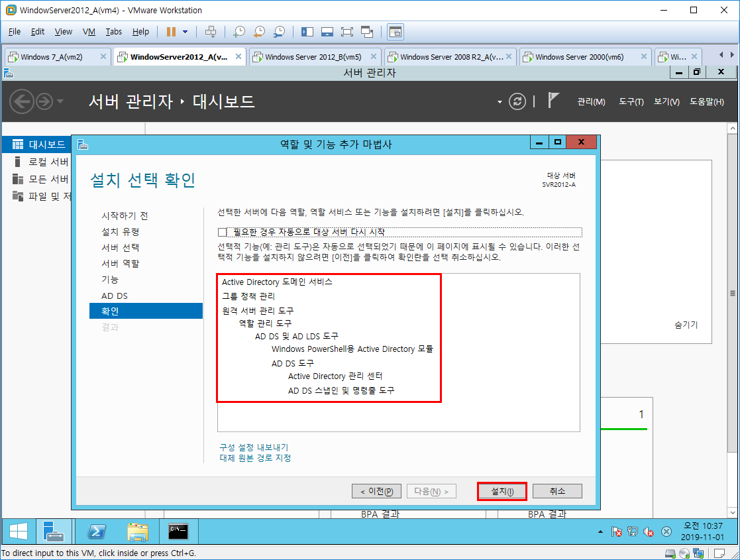Enter full screen mode icon
Viewport: 740px width, 560px height.
(347, 32)
